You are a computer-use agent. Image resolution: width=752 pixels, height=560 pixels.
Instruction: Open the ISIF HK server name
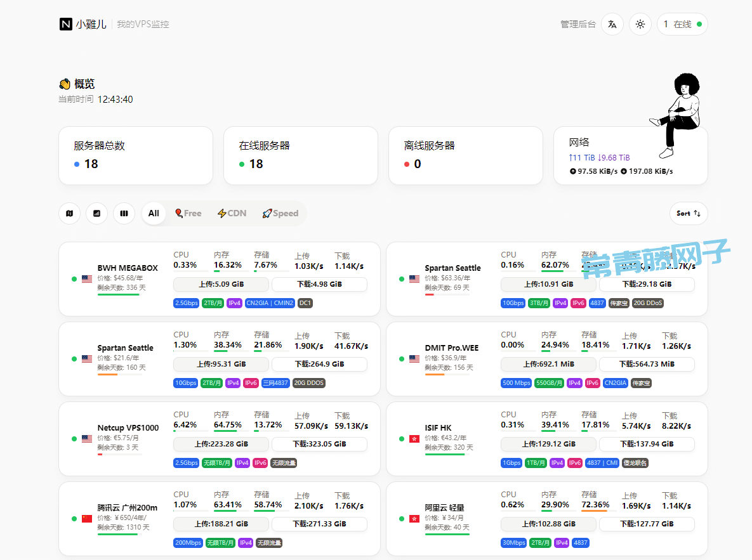(x=438, y=427)
